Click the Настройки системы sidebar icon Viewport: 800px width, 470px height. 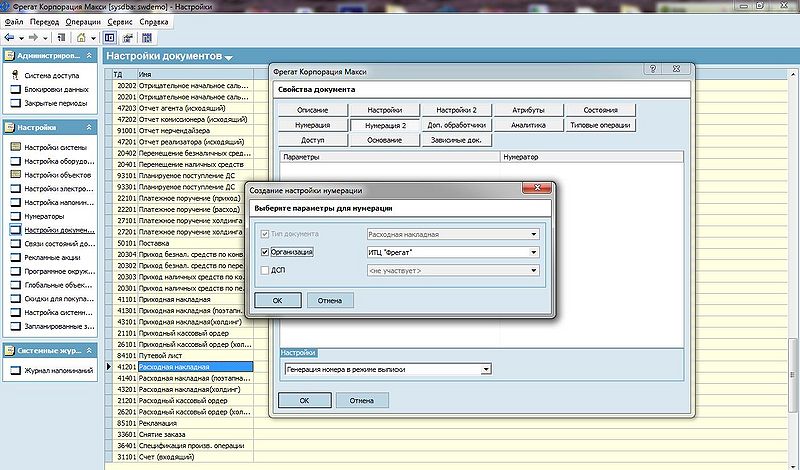[16, 147]
